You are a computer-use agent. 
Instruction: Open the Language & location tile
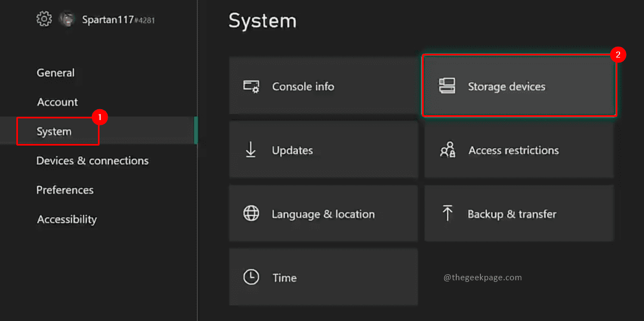click(x=324, y=213)
